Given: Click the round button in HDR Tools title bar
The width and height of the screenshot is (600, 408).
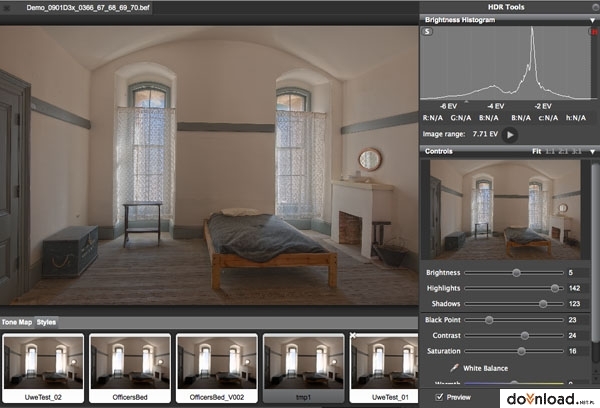Looking at the screenshot, I should [596, 7].
